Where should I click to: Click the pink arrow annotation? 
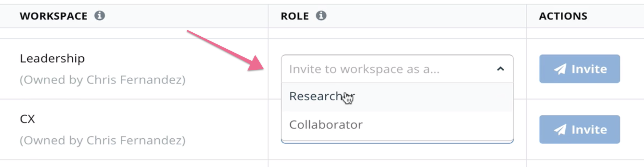click(225, 50)
